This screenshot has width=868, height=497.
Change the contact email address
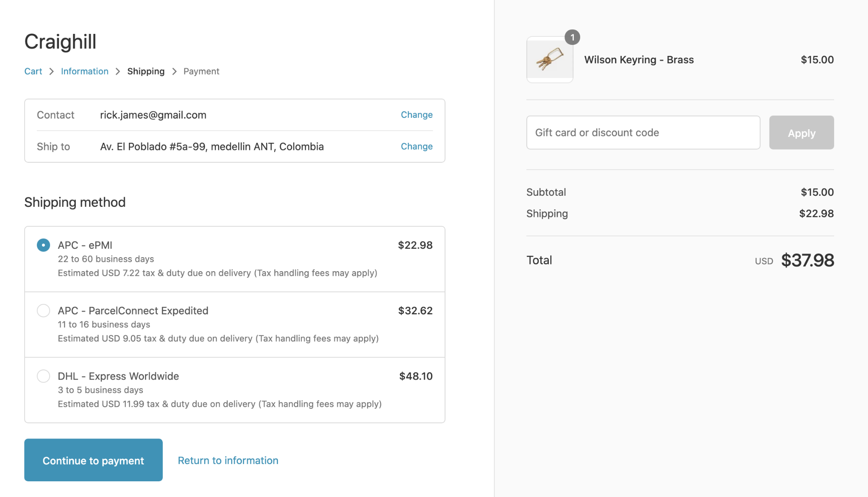pyautogui.click(x=416, y=115)
